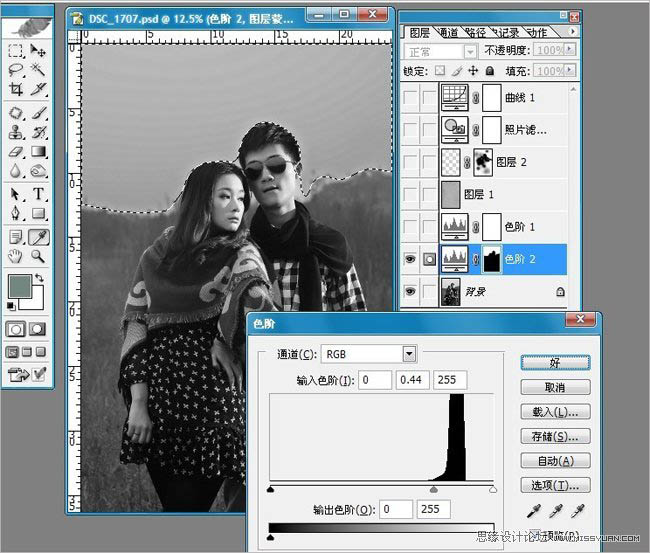
Task: Click the foreground color swatch
Action: pyautogui.click(x=19, y=286)
